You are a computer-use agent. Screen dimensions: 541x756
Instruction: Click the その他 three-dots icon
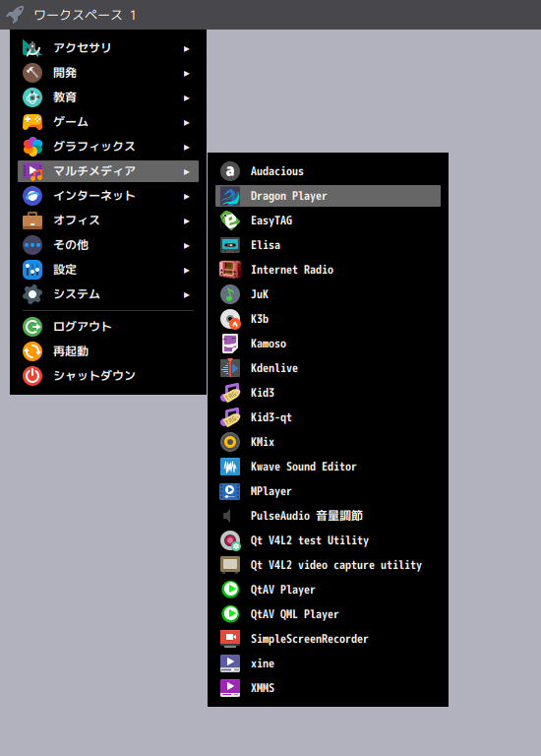pyautogui.click(x=32, y=245)
